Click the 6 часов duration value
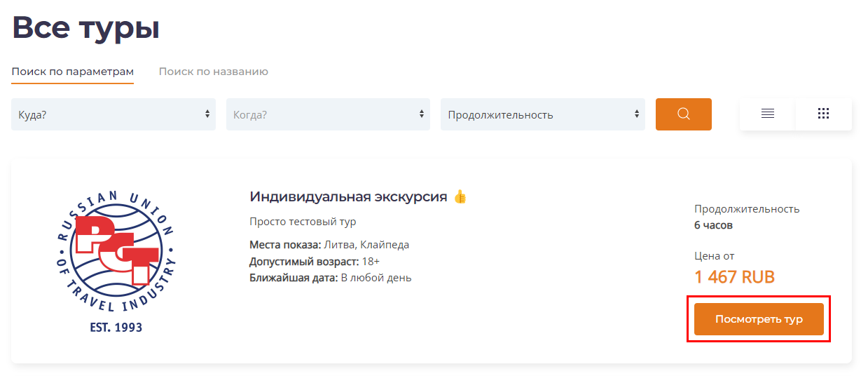 coord(713,225)
